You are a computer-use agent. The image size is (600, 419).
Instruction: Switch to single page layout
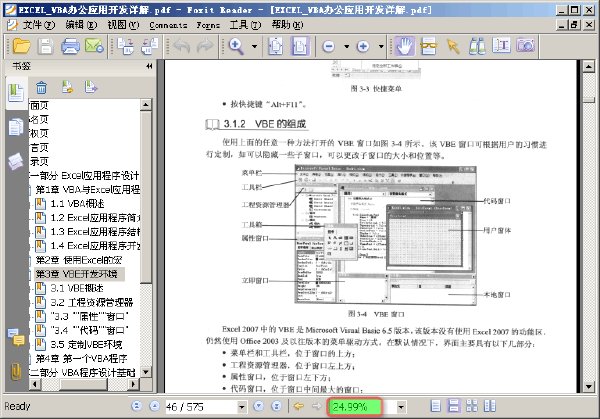tap(435, 406)
